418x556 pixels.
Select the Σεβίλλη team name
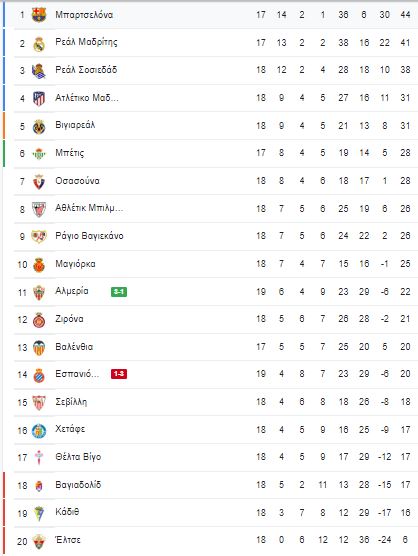click(x=71, y=402)
